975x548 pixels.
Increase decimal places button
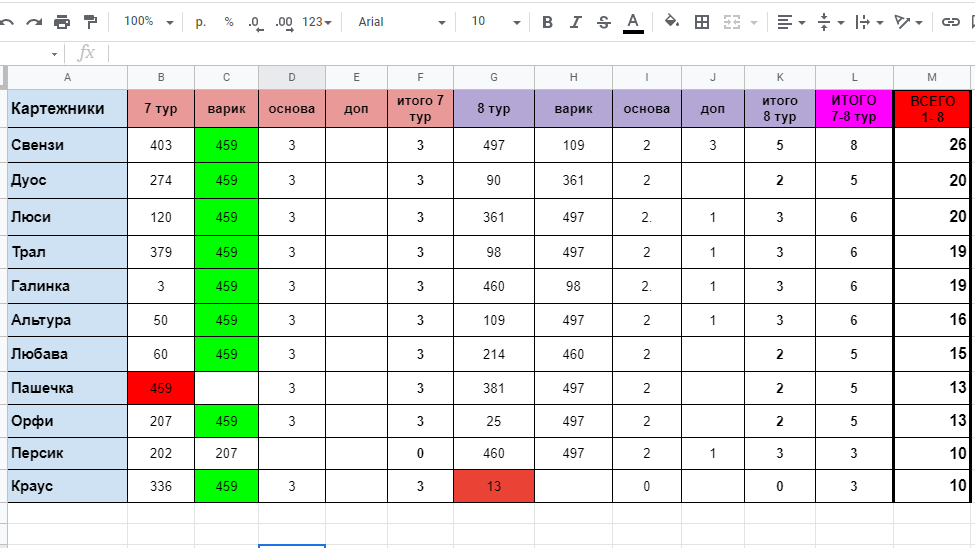tap(285, 23)
